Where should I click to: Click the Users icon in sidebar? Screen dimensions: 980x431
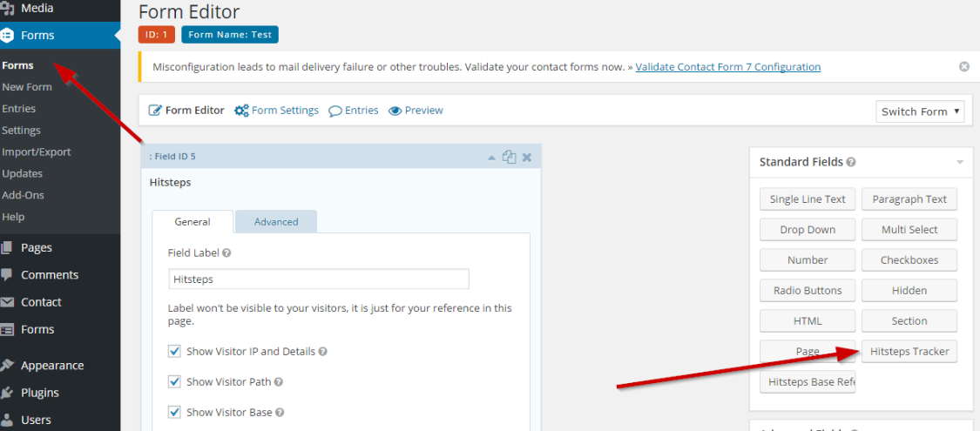pos(7,420)
